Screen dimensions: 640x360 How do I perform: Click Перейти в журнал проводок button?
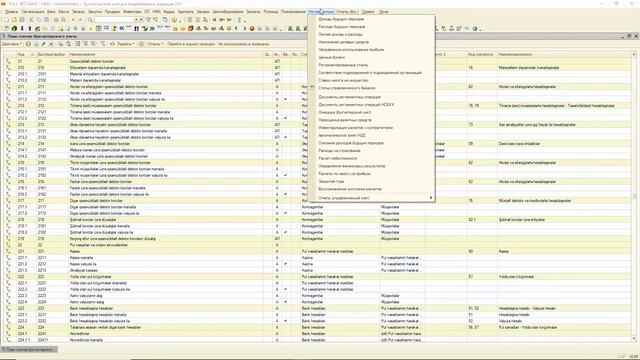(191, 44)
